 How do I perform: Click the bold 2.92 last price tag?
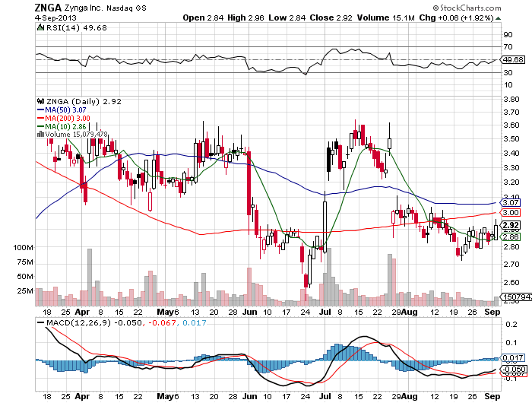[511, 225]
